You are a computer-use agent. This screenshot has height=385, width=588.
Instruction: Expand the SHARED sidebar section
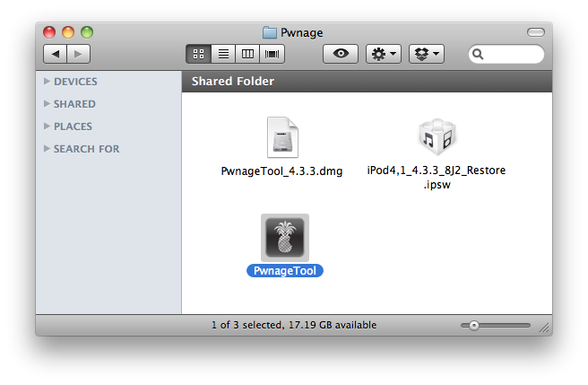[47, 104]
